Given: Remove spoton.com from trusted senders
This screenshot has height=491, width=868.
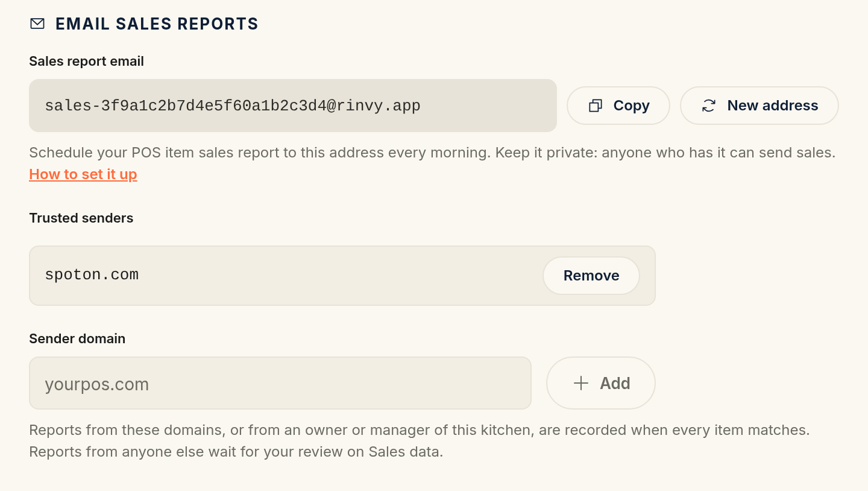Looking at the screenshot, I should pyautogui.click(x=591, y=276).
